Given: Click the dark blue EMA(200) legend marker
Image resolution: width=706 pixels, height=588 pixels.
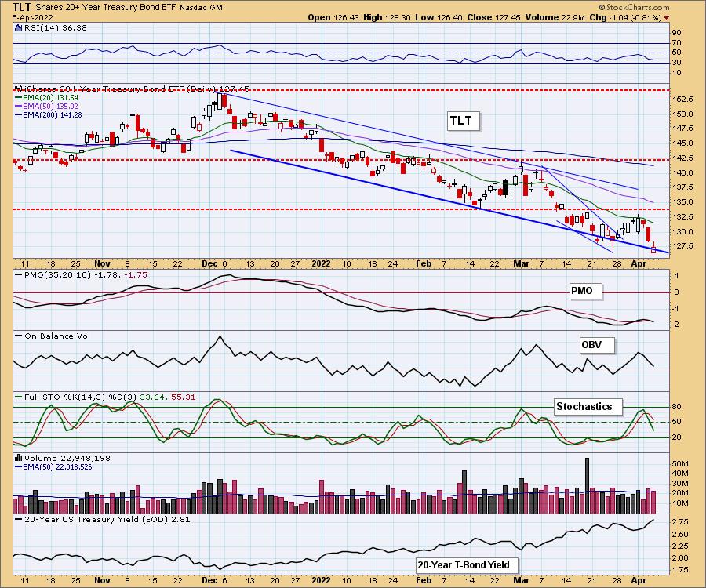Looking at the screenshot, I should (18, 114).
